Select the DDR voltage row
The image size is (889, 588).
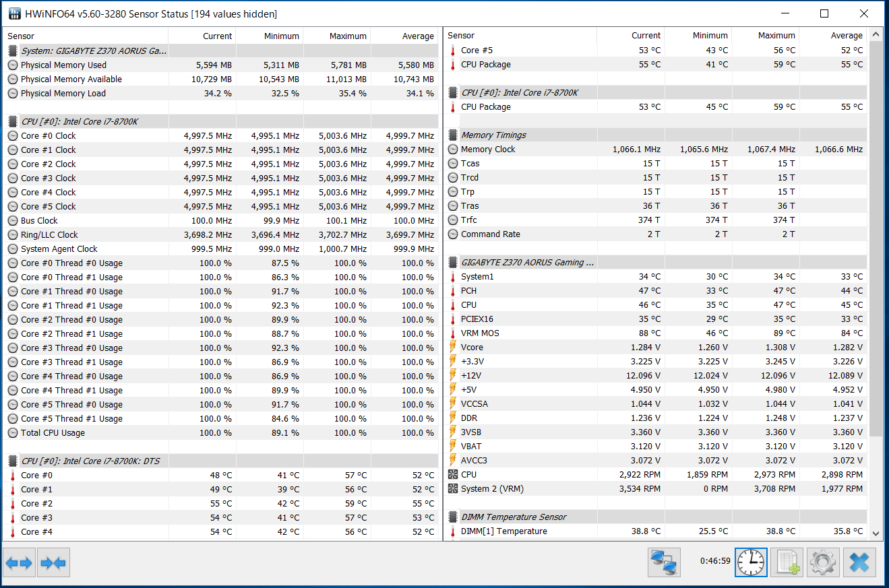[x=655, y=418]
